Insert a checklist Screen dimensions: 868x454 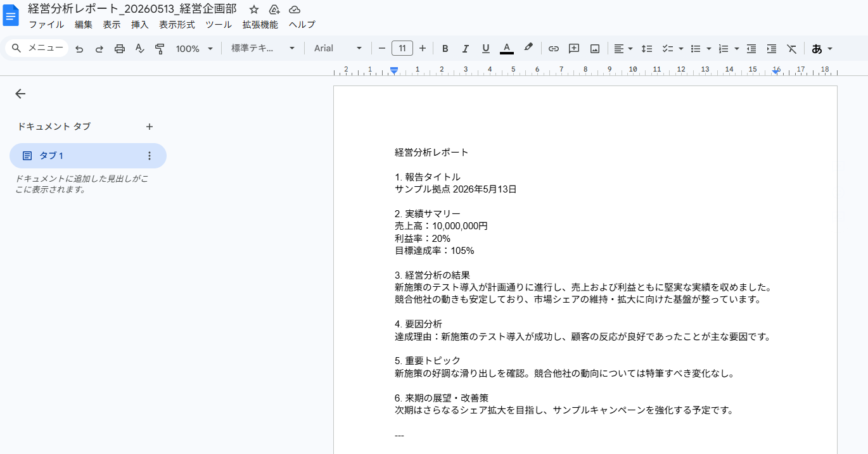(667, 49)
